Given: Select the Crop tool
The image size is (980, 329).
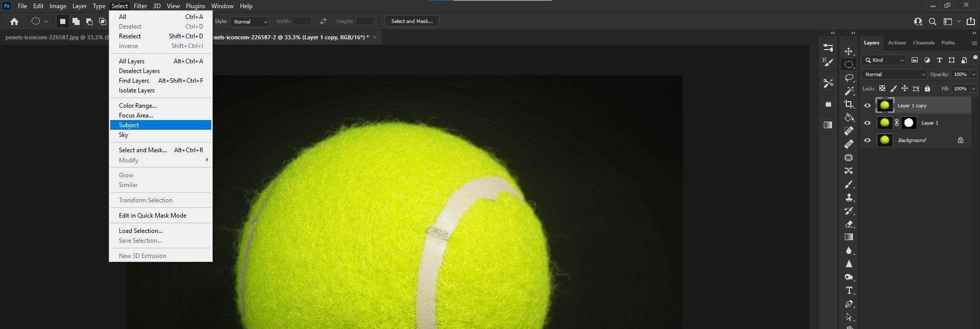Looking at the screenshot, I should click(849, 104).
